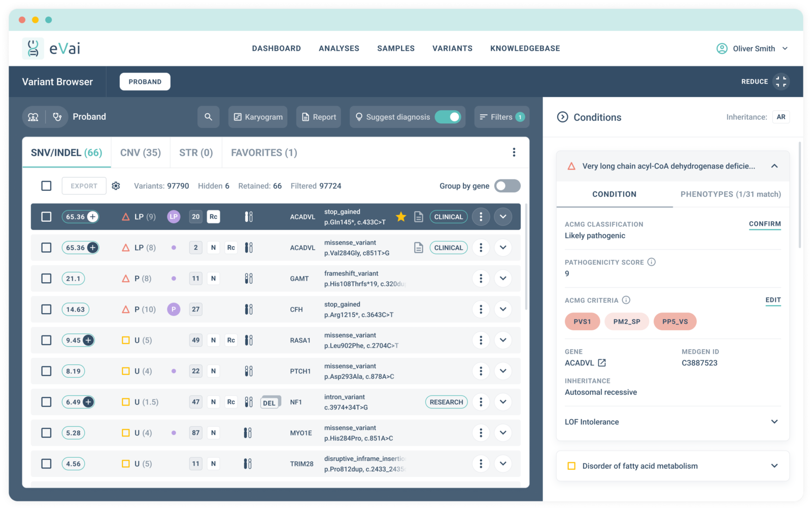The height and width of the screenshot is (510, 812).
Task: Click the Report button
Action: [319, 117]
